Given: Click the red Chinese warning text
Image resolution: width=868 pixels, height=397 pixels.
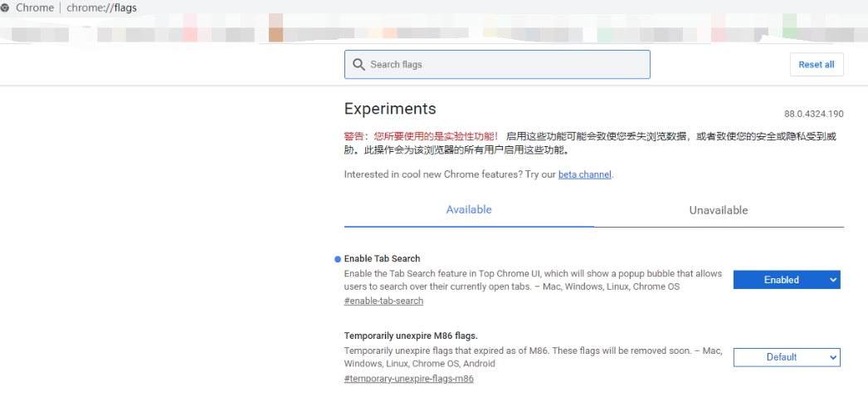Looking at the screenshot, I should (x=422, y=136).
